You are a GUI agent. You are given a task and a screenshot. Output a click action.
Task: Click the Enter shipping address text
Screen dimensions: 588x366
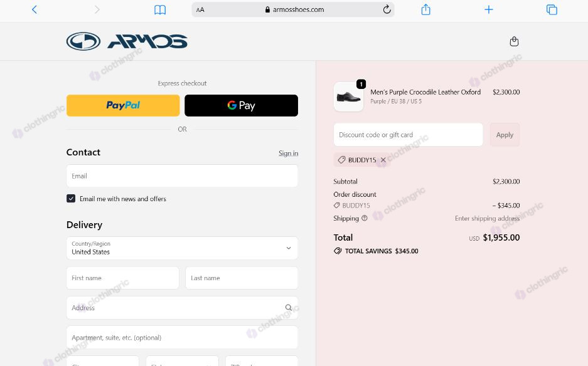coord(487,218)
